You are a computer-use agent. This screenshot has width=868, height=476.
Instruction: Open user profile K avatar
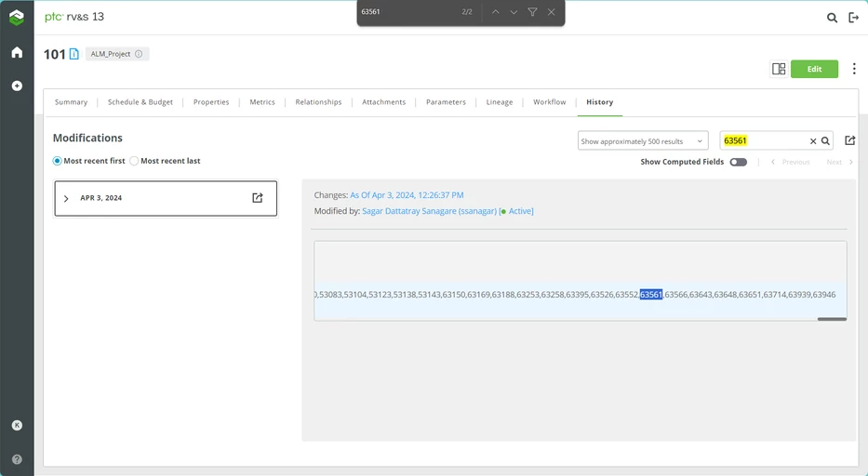pos(17,425)
